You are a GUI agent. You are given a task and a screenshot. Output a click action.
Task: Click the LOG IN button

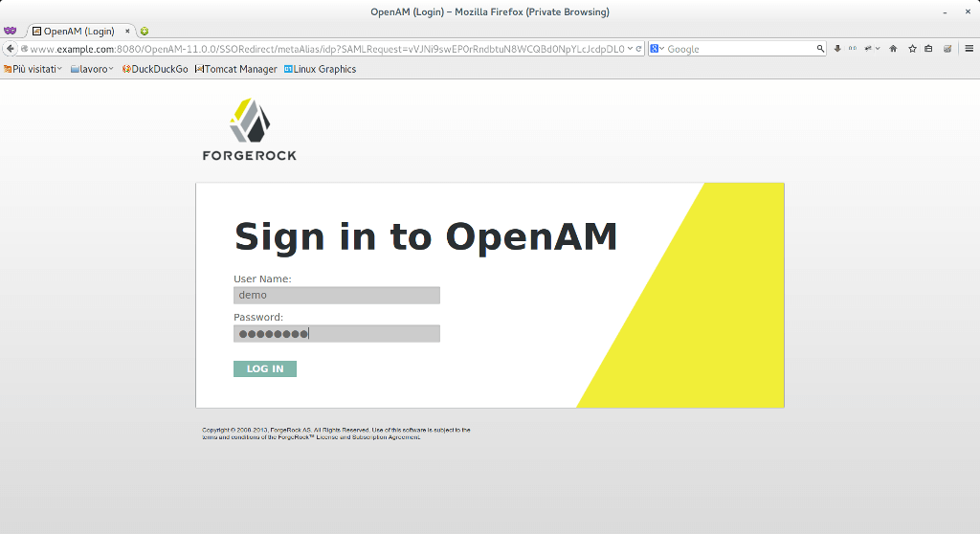pos(265,369)
